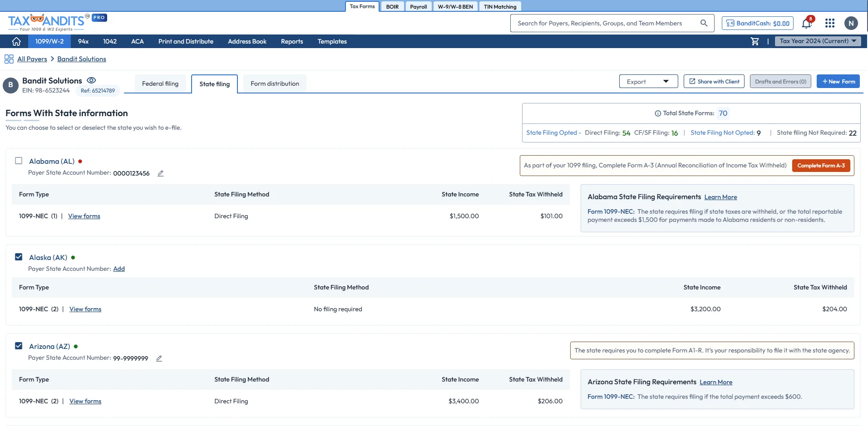
Task: Edit Alabama payer state account number
Action: pos(160,173)
